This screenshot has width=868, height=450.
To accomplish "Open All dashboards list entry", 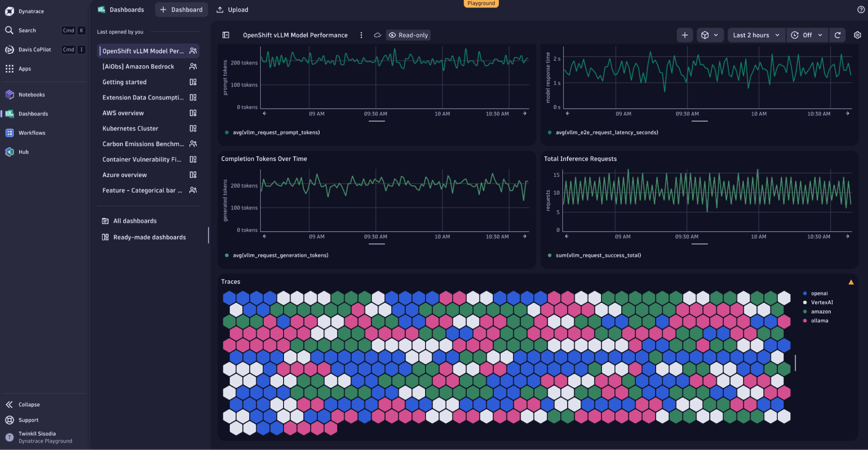I will point(135,221).
